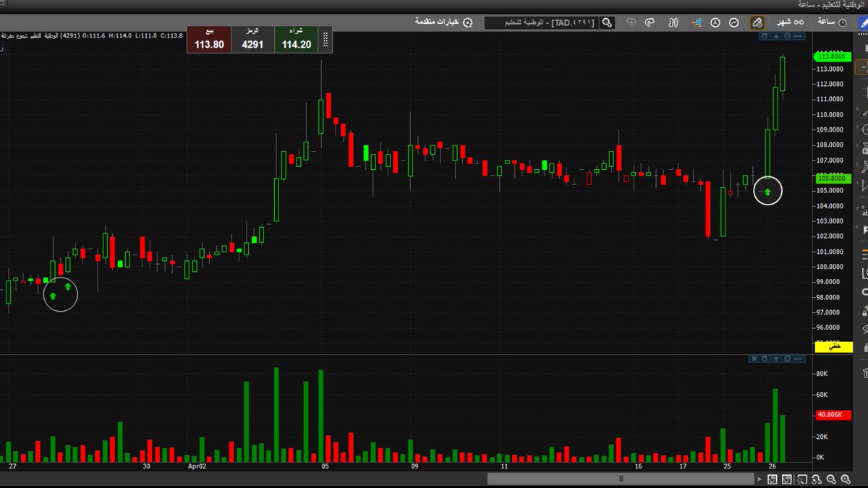Click the zoom in magnifier icon

(846, 479)
